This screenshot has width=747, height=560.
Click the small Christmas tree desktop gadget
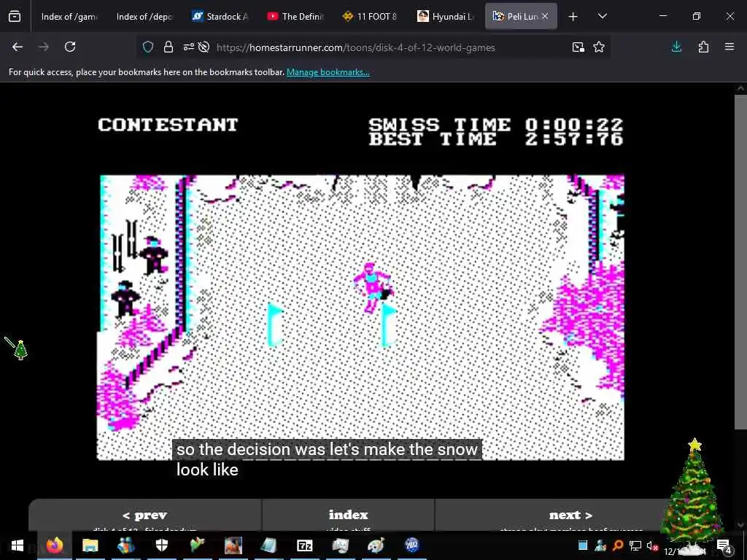(x=20, y=349)
